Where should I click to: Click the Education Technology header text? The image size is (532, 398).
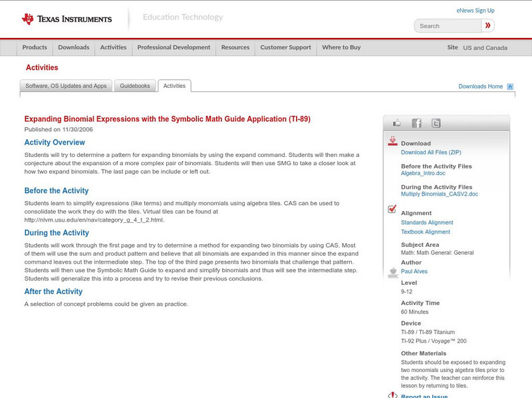[183, 17]
